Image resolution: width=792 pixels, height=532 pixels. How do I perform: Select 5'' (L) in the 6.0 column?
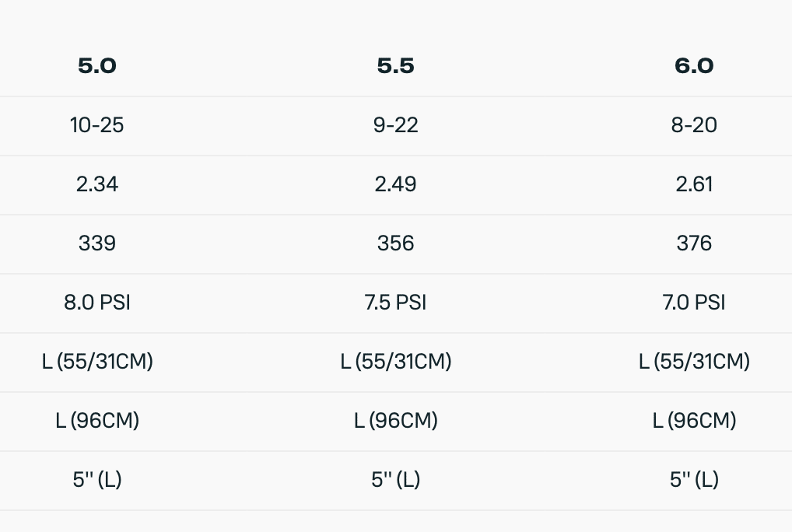click(694, 480)
